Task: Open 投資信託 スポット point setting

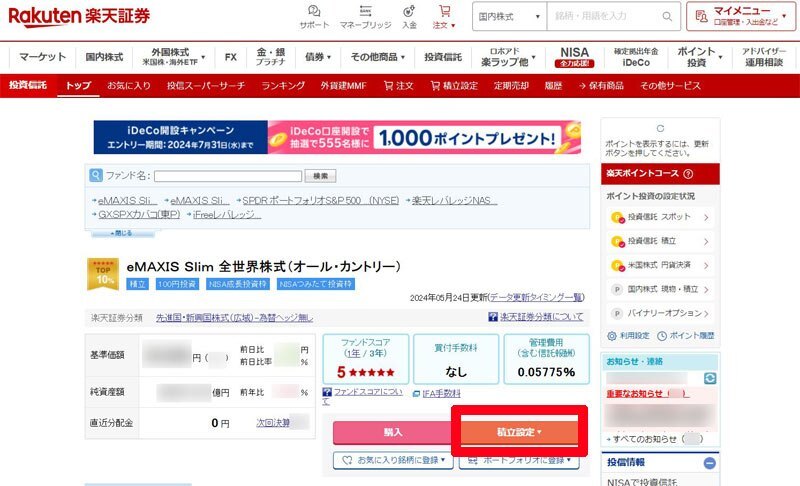Action: point(660,217)
